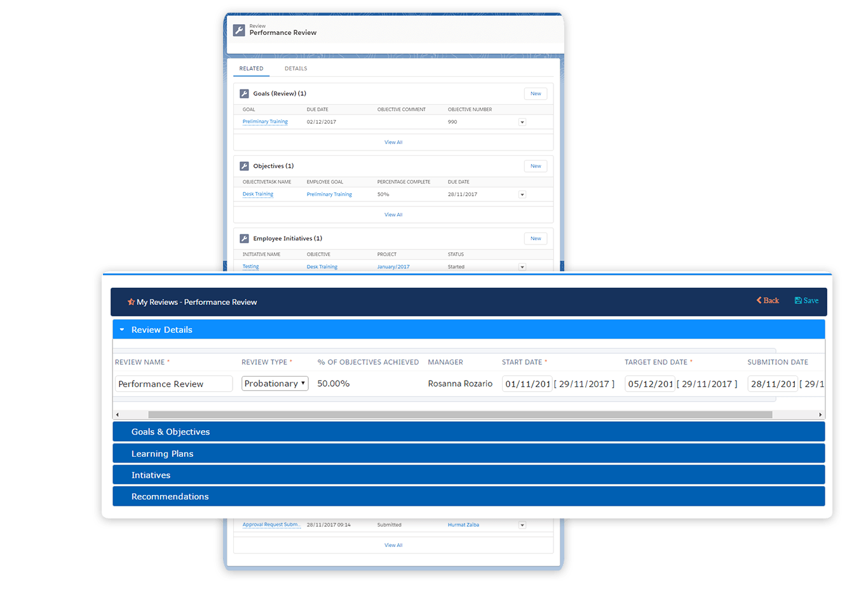Image resolution: width=868 pixels, height=615 pixels.
Task: Click the Objectives section wrench icon
Action: [x=244, y=166]
